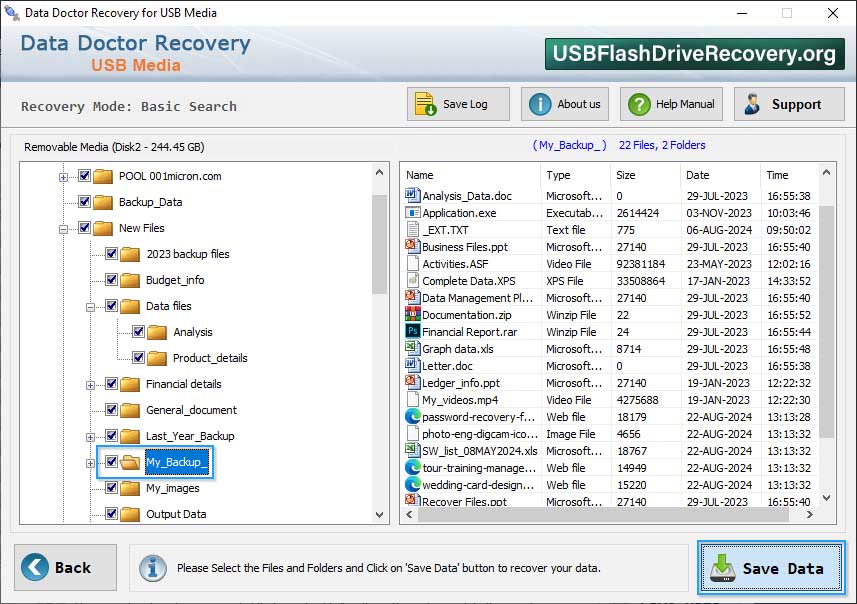Expand the POOL 001micron.com tree node
The image size is (857, 604).
point(63,177)
